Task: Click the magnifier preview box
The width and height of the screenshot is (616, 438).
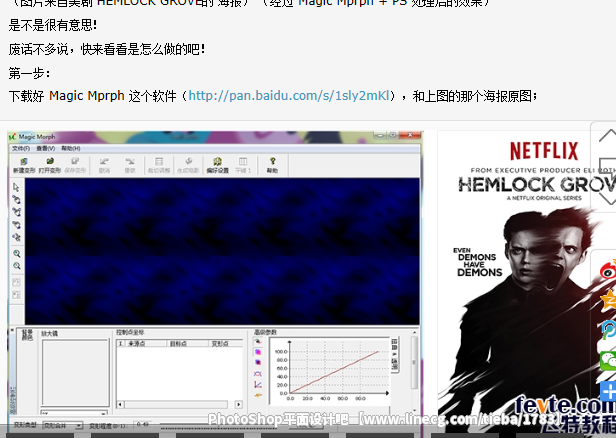Action: pos(75,372)
